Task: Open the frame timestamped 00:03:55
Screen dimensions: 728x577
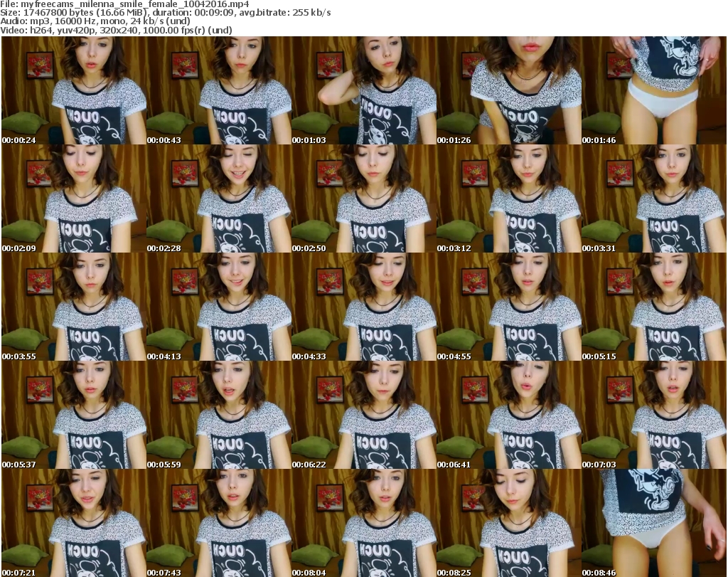Action: coord(74,307)
